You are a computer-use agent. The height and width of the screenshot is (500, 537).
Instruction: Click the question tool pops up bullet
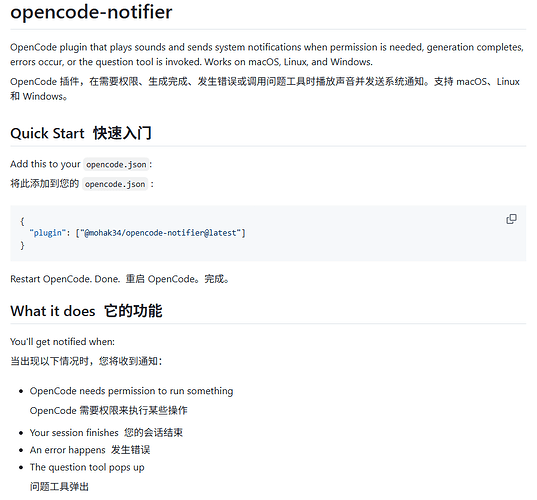pos(87,467)
